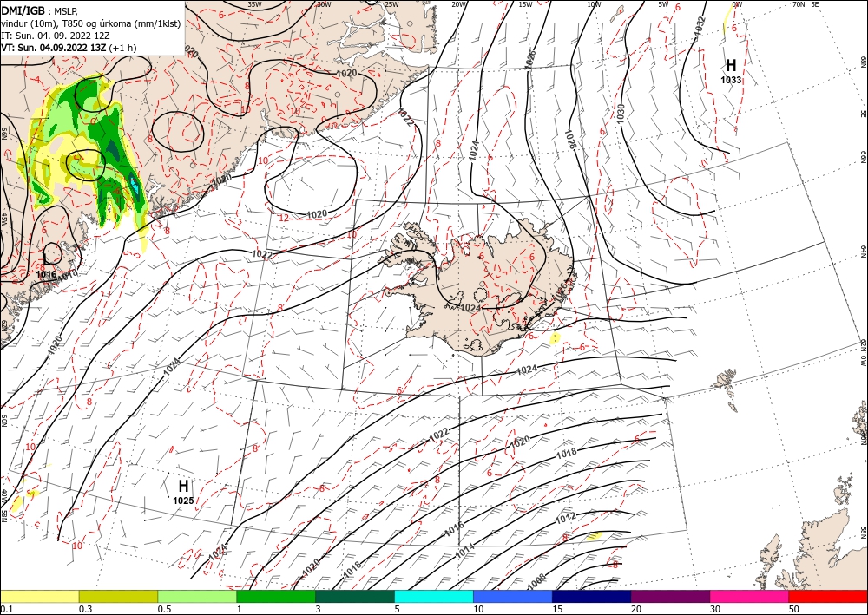This screenshot has width=868, height=615.
Task: Select the green 1–3 mm legend swatch
Action: click(x=276, y=596)
